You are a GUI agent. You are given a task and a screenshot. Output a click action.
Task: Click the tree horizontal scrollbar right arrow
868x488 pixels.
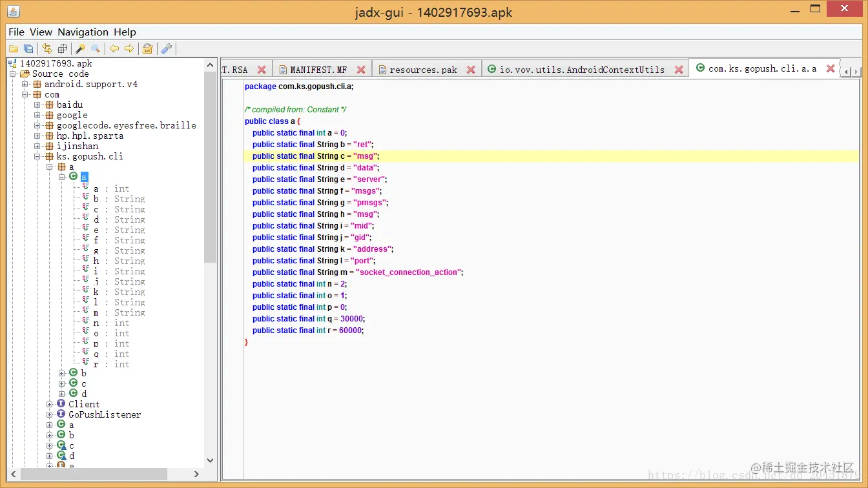(x=197, y=474)
